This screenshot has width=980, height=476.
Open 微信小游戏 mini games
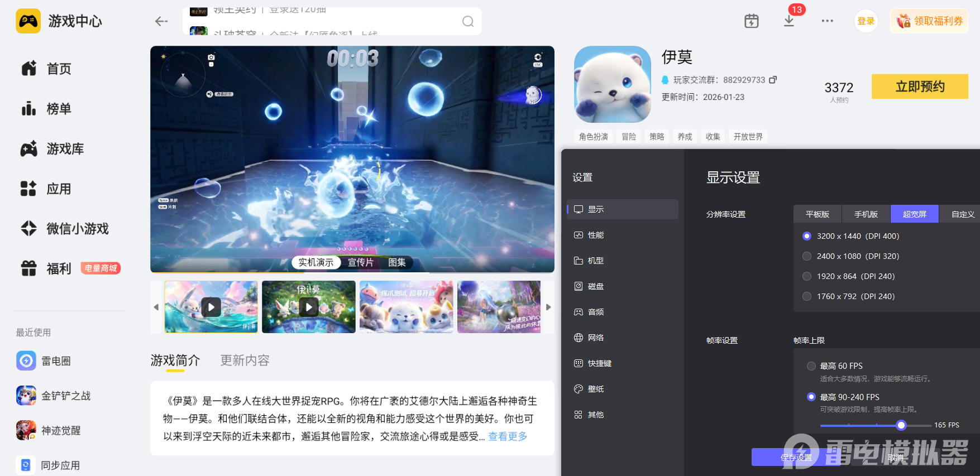click(65, 229)
